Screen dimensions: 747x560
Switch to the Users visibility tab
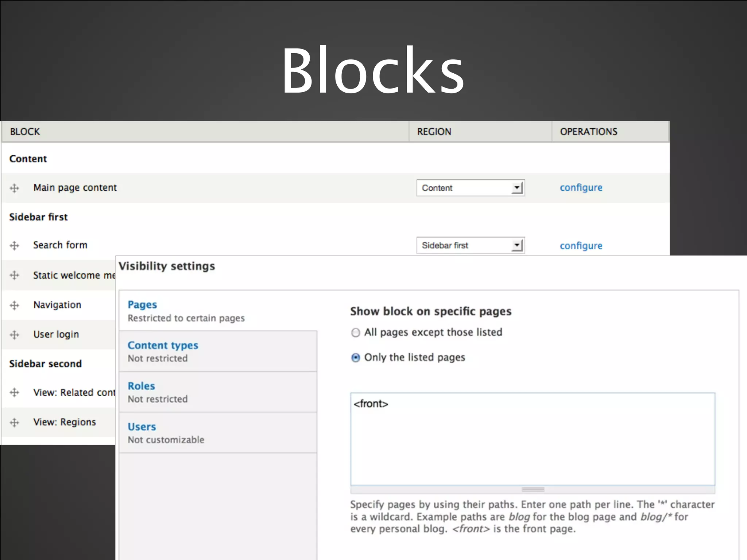tap(218, 433)
